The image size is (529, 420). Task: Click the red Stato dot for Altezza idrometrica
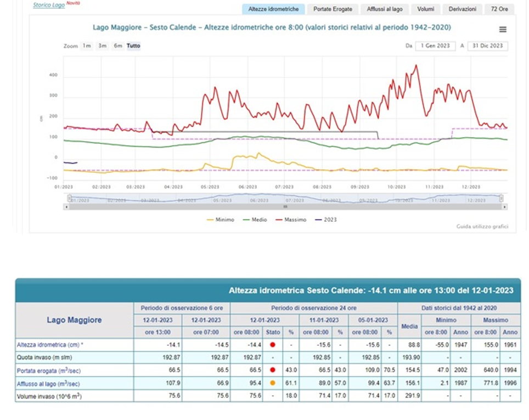[x=273, y=345]
